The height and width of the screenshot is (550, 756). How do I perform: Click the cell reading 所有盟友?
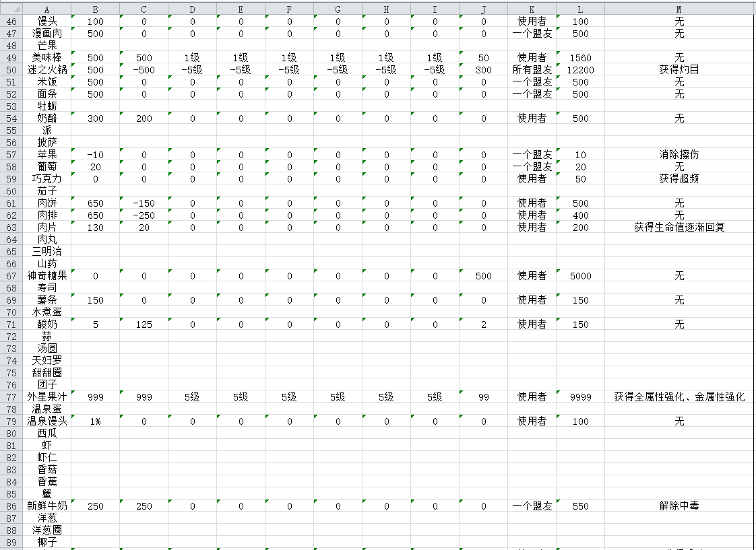click(532, 70)
